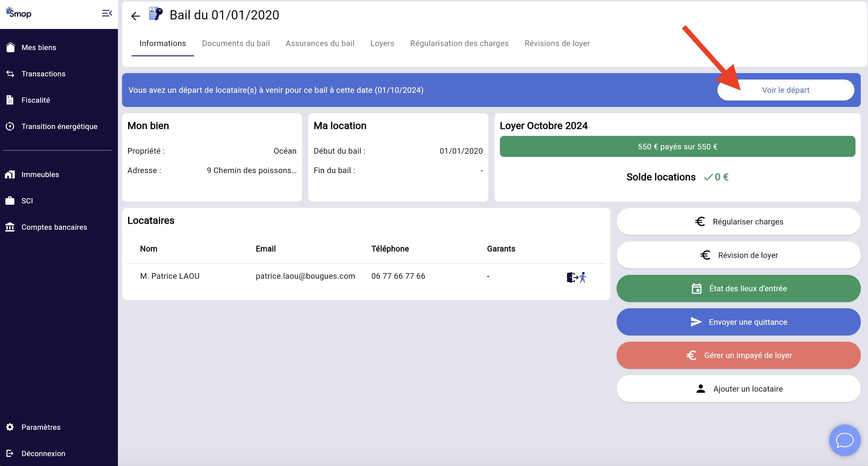Switch to Documents du bail tab
The image size is (868, 466).
(x=235, y=43)
